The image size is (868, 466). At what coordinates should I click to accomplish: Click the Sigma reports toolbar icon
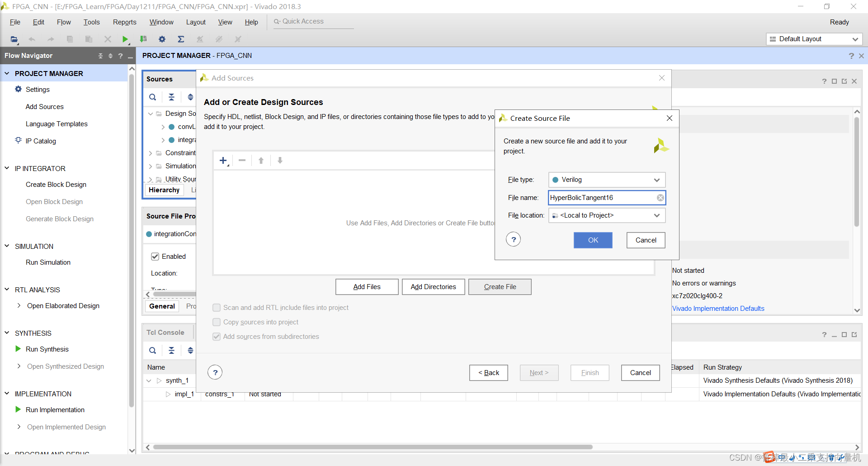pyautogui.click(x=181, y=39)
